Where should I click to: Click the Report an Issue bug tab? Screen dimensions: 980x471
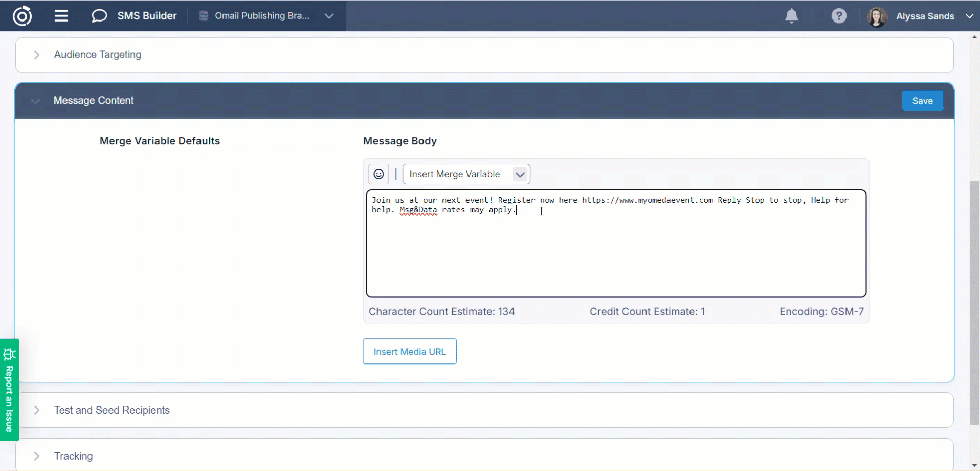pyautogui.click(x=9, y=390)
